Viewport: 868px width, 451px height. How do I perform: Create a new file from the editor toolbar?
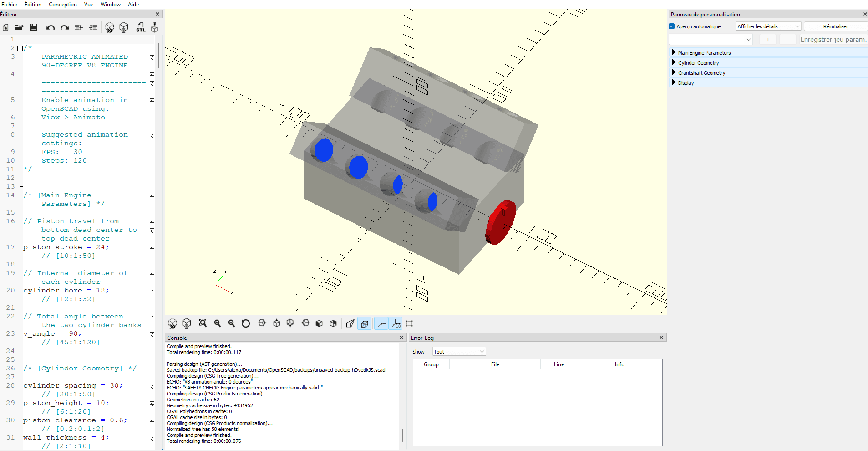pyautogui.click(x=5, y=28)
